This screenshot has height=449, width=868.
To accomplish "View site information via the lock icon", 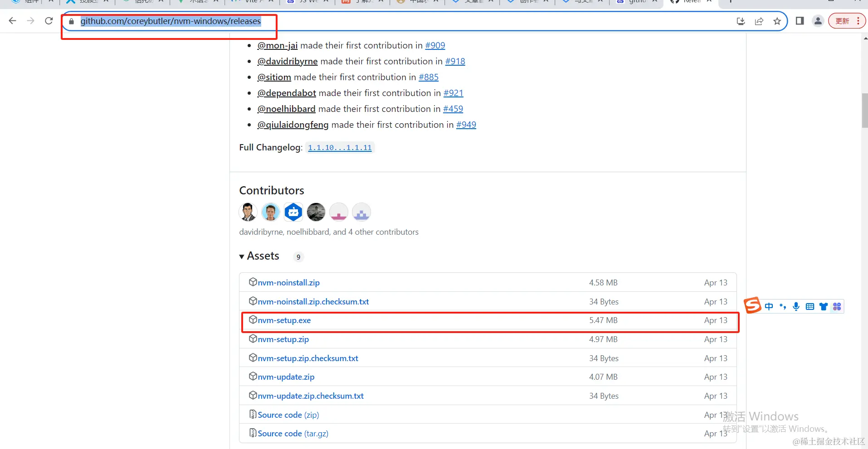I will (x=71, y=21).
